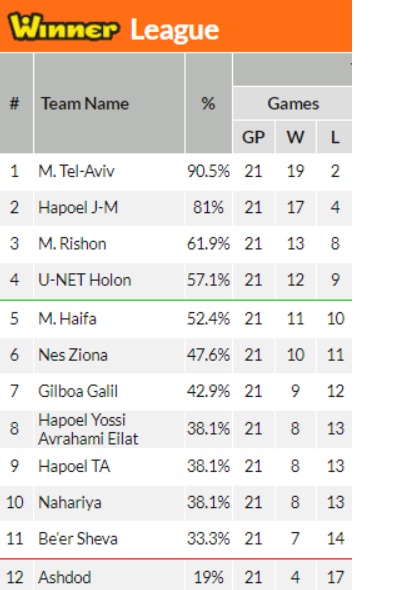Click the Gilboa Galil team name
The image size is (397, 590).
click(78, 391)
